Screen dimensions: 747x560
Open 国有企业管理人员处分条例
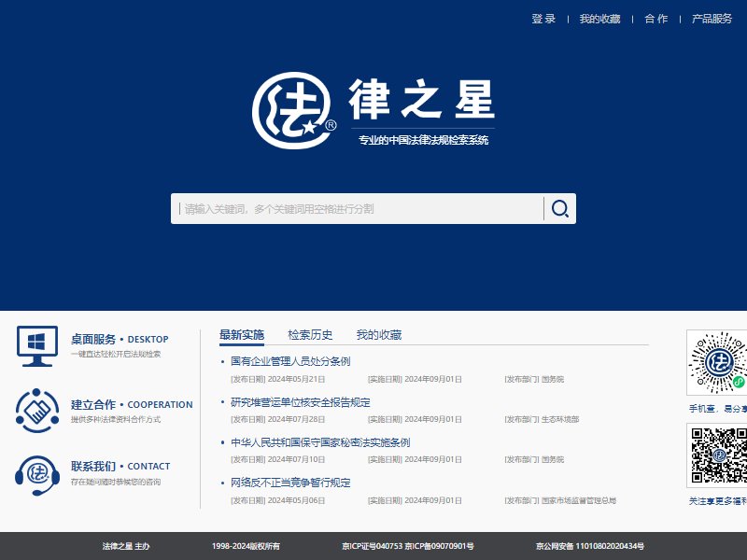coord(290,361)
